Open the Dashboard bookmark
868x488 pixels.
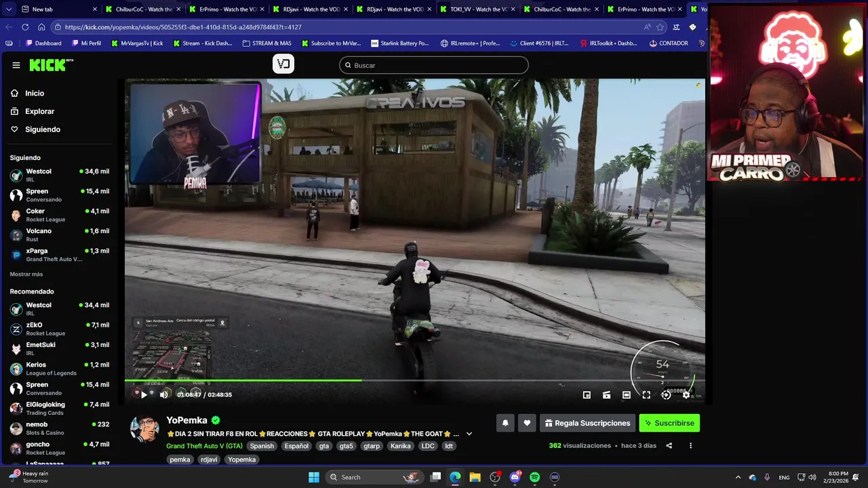(x=43, y=43)
